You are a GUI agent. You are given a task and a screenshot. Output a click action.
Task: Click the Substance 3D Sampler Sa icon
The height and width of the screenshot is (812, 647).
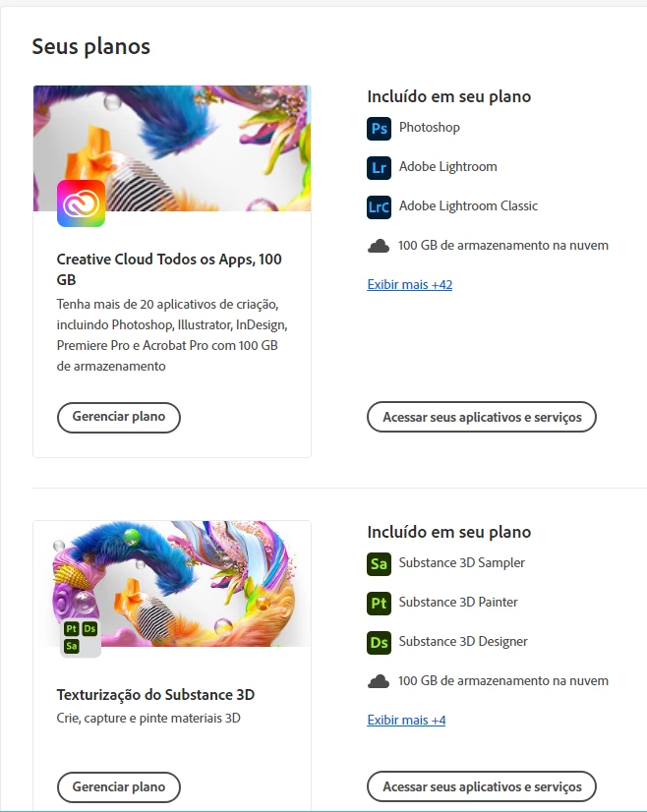[379, 564]
